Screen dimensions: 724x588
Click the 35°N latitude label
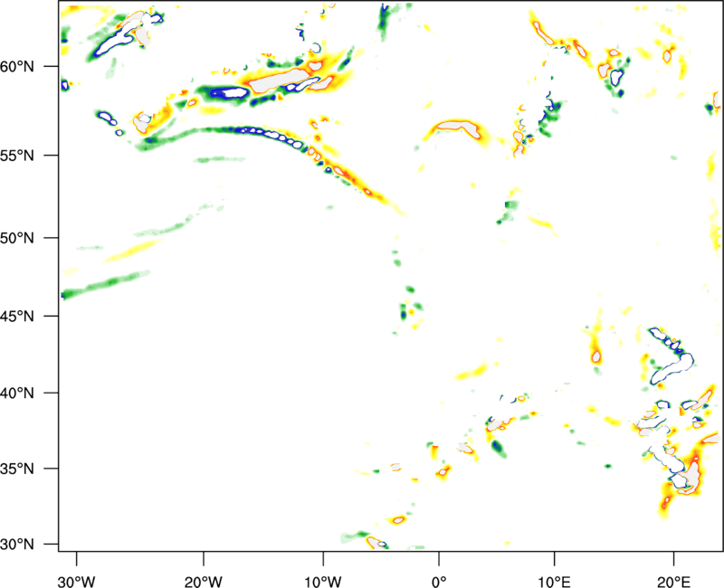pos(17,469)
